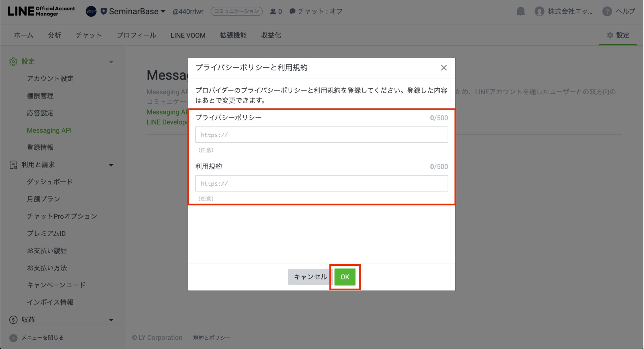
Task: Click the プライバシーポリシー URL input field
Action: pos(321,135)
